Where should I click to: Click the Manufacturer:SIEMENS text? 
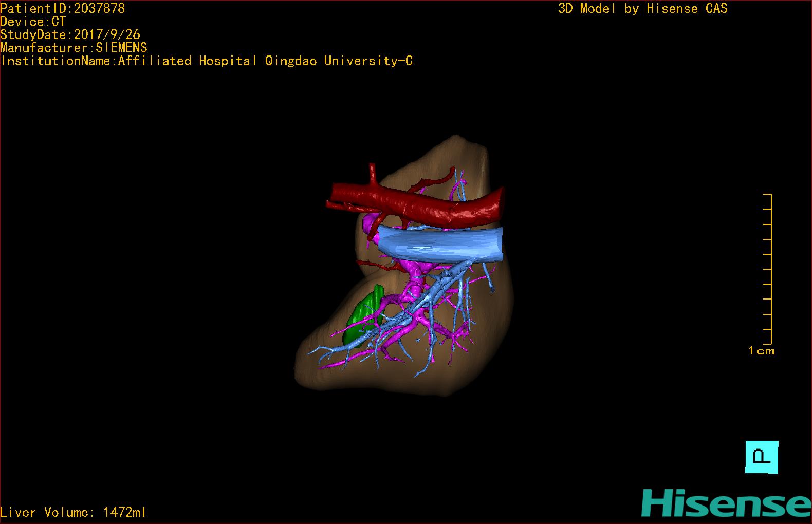(x=74, y=48)
